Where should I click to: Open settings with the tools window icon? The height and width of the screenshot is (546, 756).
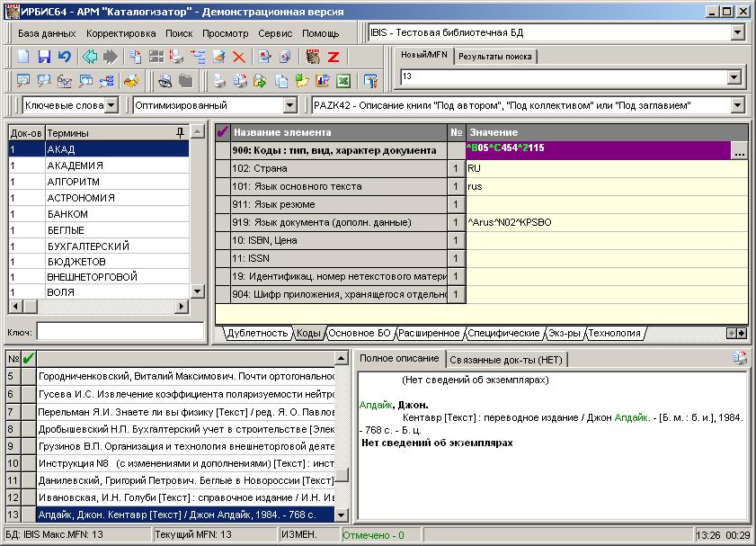(370, 81)
